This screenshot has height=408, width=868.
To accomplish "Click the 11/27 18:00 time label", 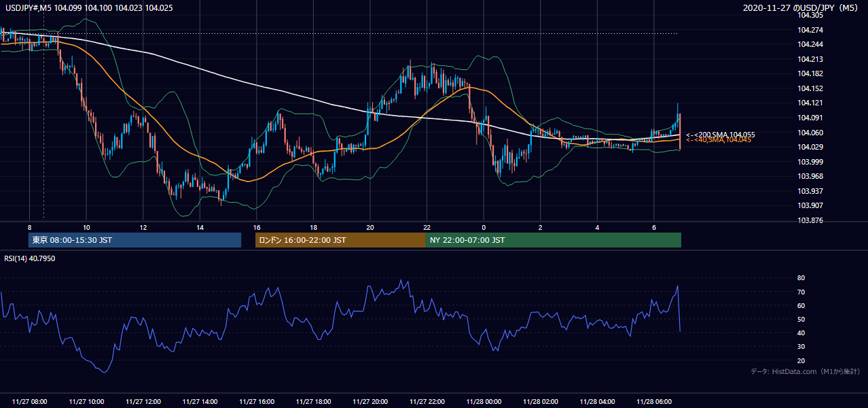I will [x=313, y=402].
